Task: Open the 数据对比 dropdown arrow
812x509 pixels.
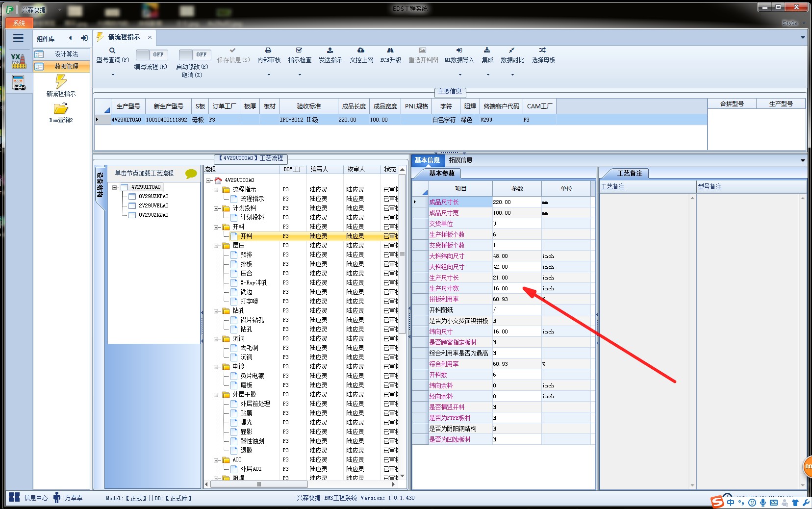Action: click(512, 75)
